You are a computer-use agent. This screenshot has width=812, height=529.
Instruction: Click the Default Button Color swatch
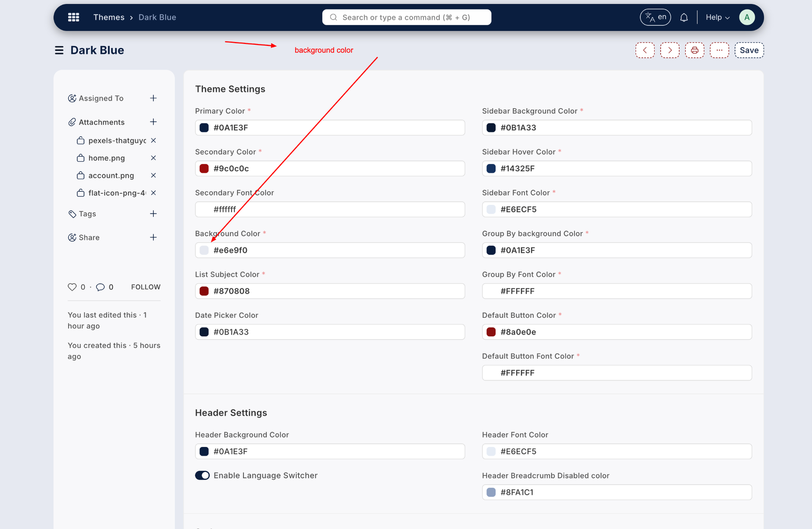click(x=491, y=332)
